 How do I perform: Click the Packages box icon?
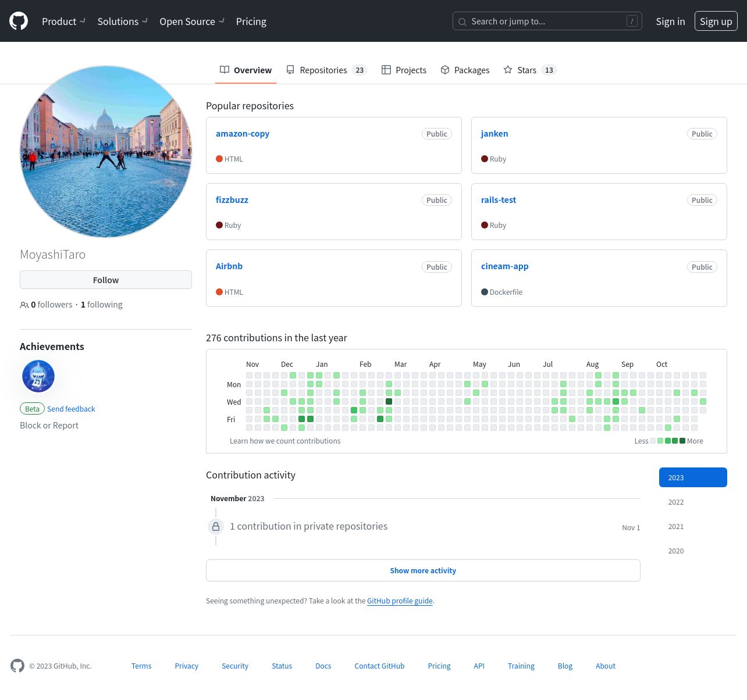click(x=445, y=70)
